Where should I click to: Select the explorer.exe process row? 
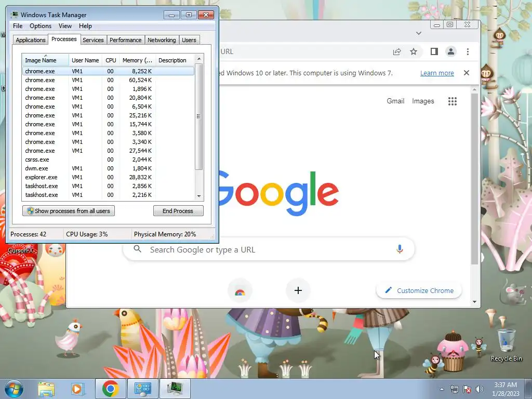point(109,177)
